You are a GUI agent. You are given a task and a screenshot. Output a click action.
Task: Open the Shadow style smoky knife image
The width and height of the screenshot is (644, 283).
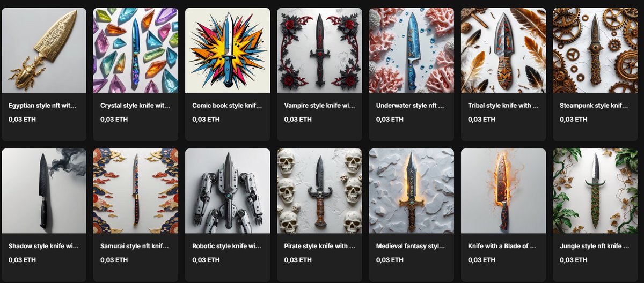click(44, 191)
